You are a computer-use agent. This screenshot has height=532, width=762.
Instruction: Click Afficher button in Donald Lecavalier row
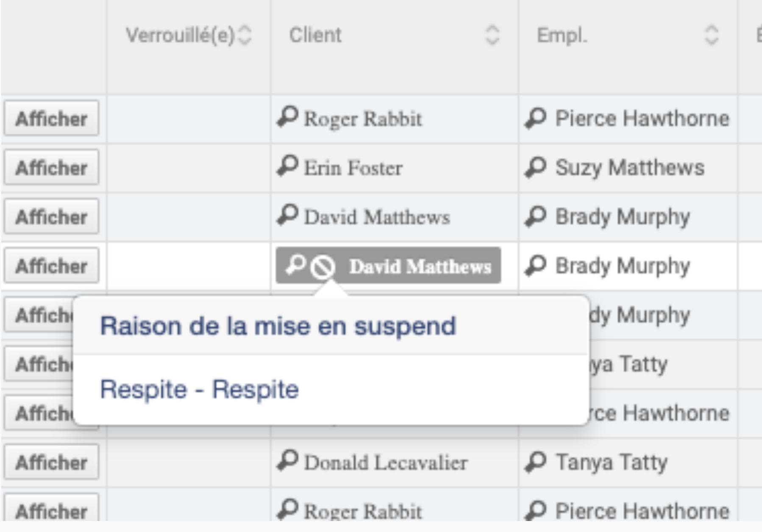pyautogui.click(x=52, y=462)
